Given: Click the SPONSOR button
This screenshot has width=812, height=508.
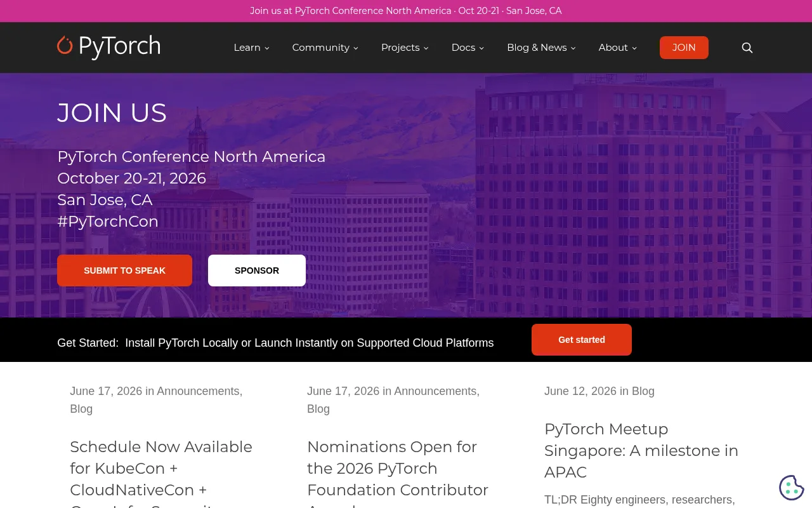Looking at the screenshot, I should 257,271.
